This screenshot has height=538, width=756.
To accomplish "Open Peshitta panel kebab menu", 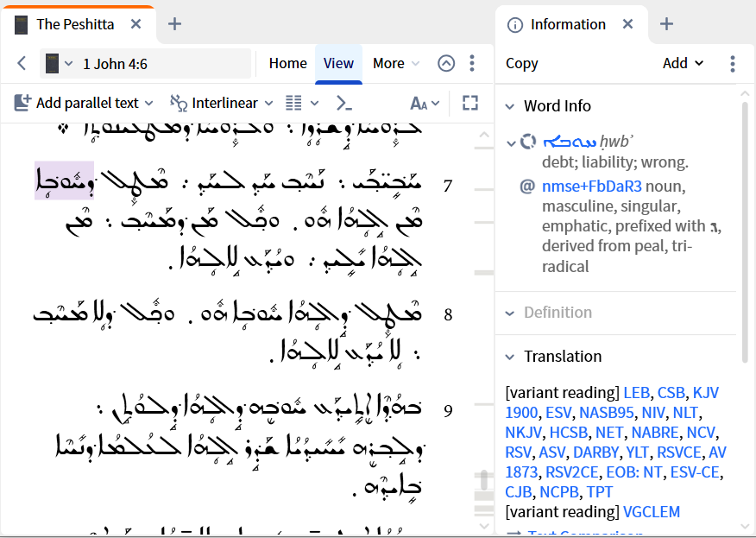I will [x=472, y=63].
